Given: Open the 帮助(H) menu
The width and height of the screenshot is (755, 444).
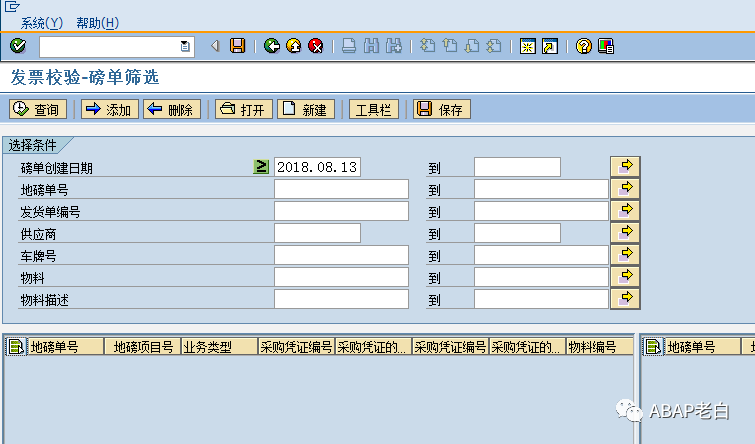Looking at the screenshot, I should coord(97,23).
